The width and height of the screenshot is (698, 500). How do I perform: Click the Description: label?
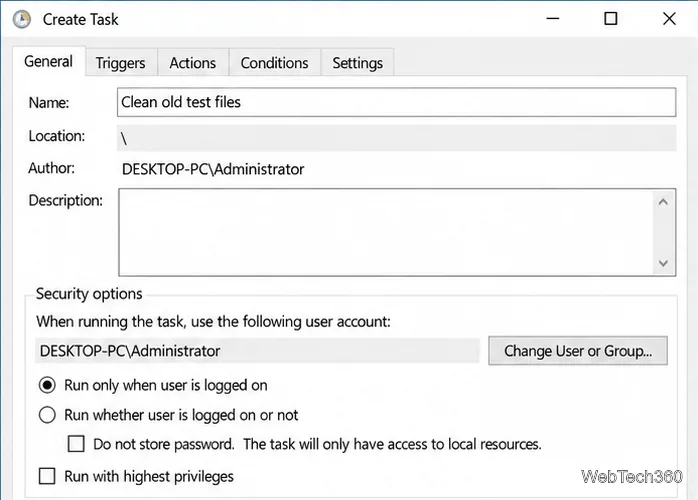click(65, 201)
